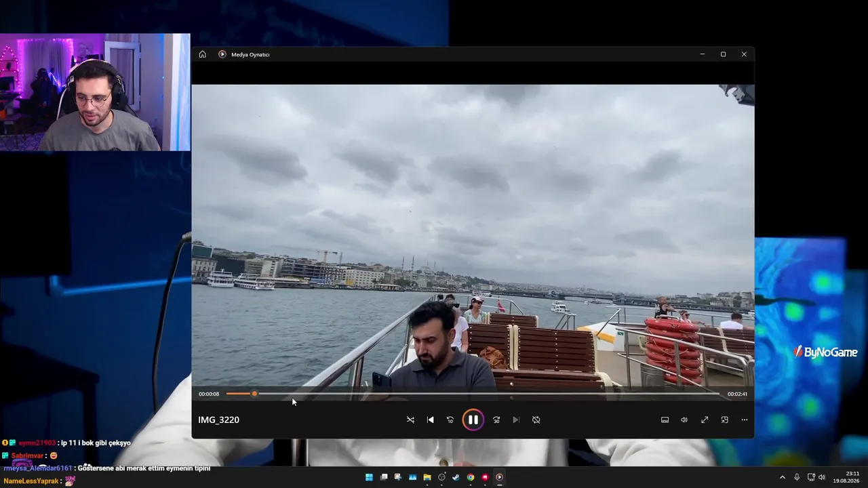The width and height of the screenshot is (868, 488).
Task: Open Photos app from the taskbar
Action: 412,477
